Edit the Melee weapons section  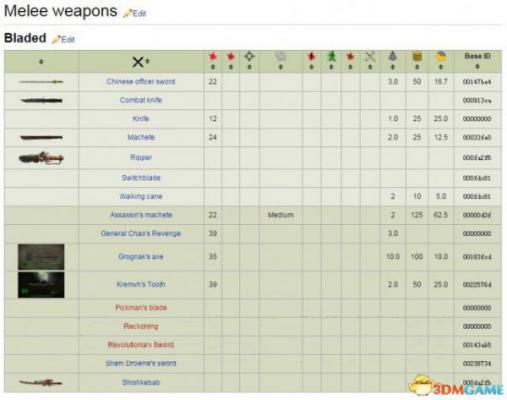coord(135,13)
